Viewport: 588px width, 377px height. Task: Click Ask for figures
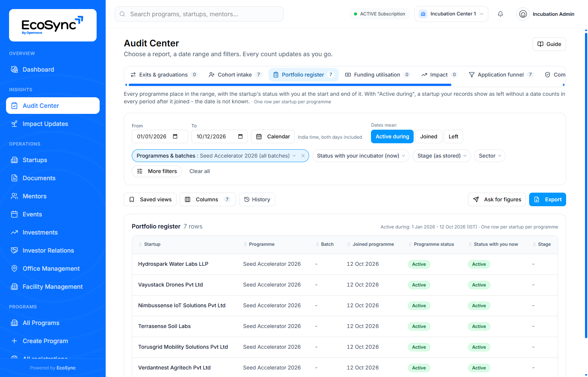497,199
